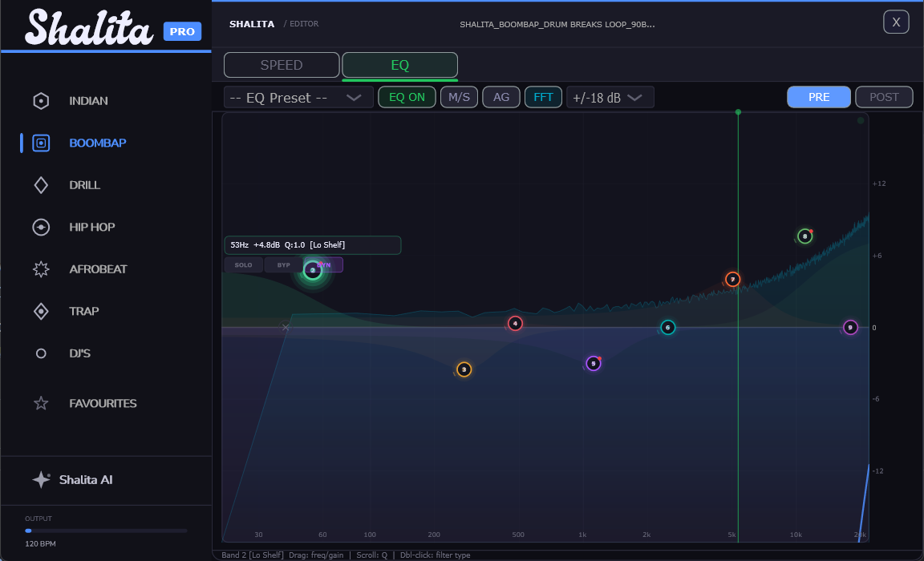This screenshot has width=924, height=561.
Task: Click the AFROBEAT starburst icon
Action: (41, 269)
